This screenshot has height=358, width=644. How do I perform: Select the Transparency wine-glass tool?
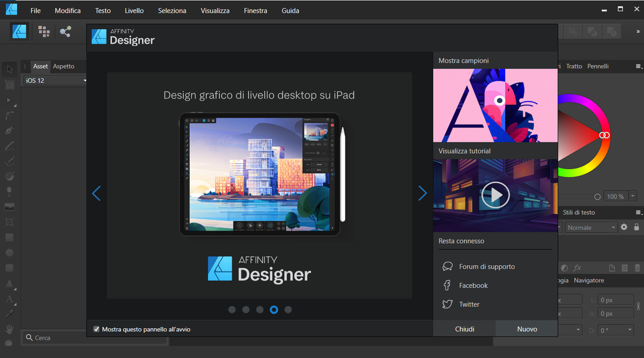coord(10,191)
